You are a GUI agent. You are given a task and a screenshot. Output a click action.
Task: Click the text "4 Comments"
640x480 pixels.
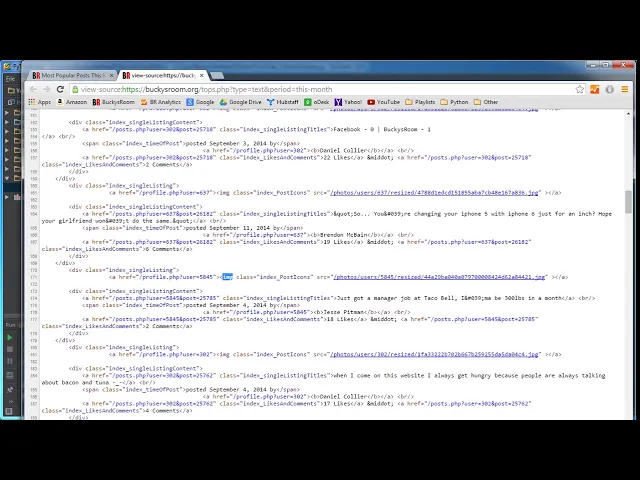(x=162, y=411)
